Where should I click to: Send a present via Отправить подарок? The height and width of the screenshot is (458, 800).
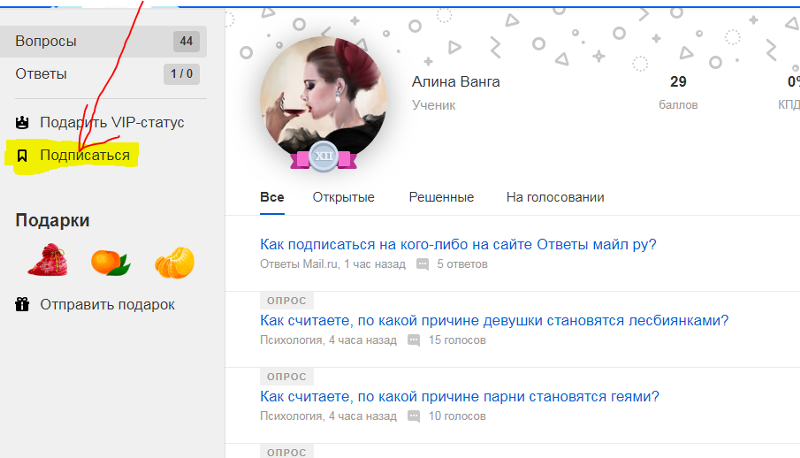point(107,304)
